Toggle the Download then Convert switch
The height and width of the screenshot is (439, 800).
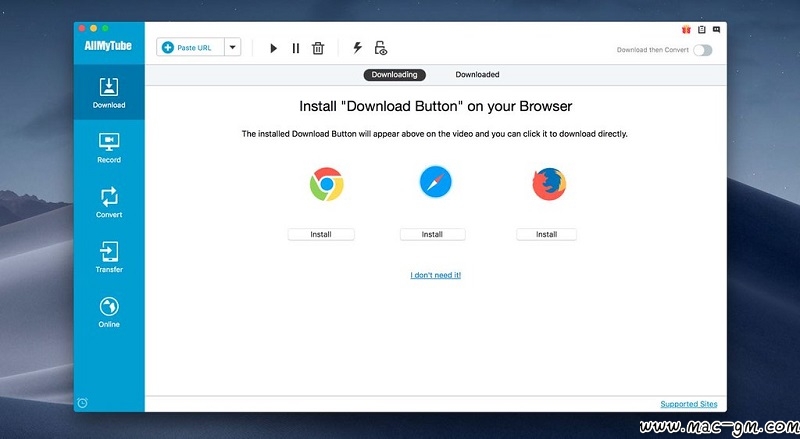pos(703,50)
